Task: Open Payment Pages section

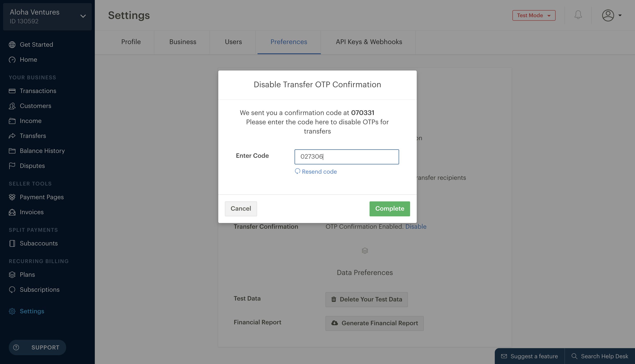Action: pos(41,197)
